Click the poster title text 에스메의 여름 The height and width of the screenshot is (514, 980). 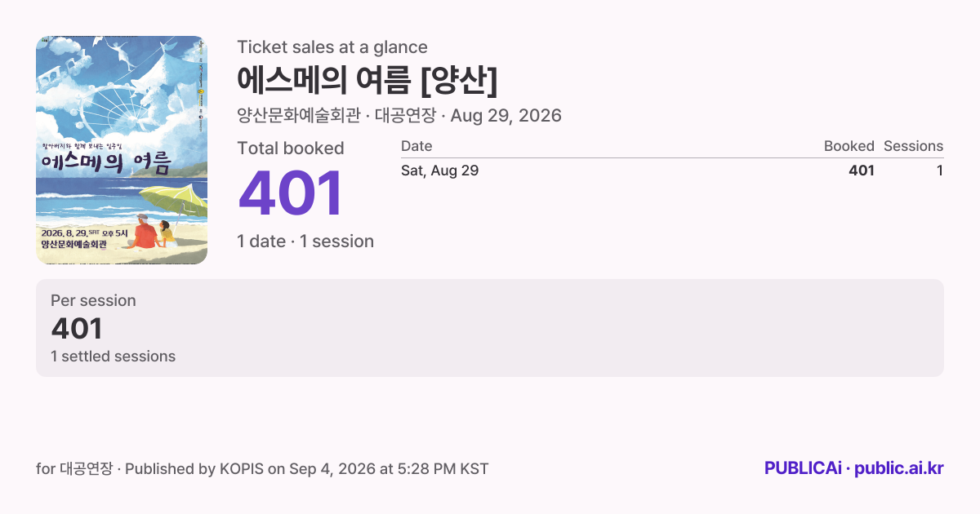coord(106,162)
